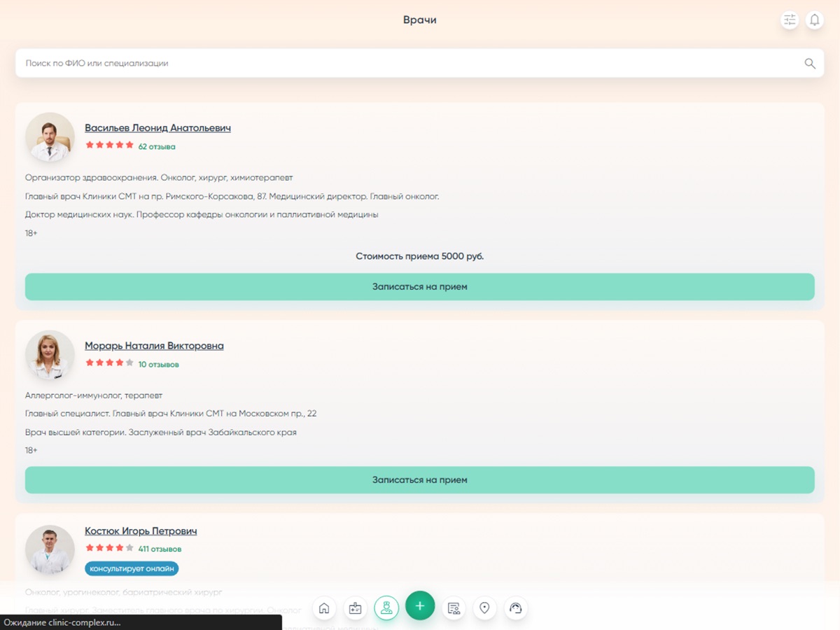The height and width of the screenshot is (630, 840).
Task: Open Васильев Леонид Анатольевич profile link
Action: click(x=157, y=128)
